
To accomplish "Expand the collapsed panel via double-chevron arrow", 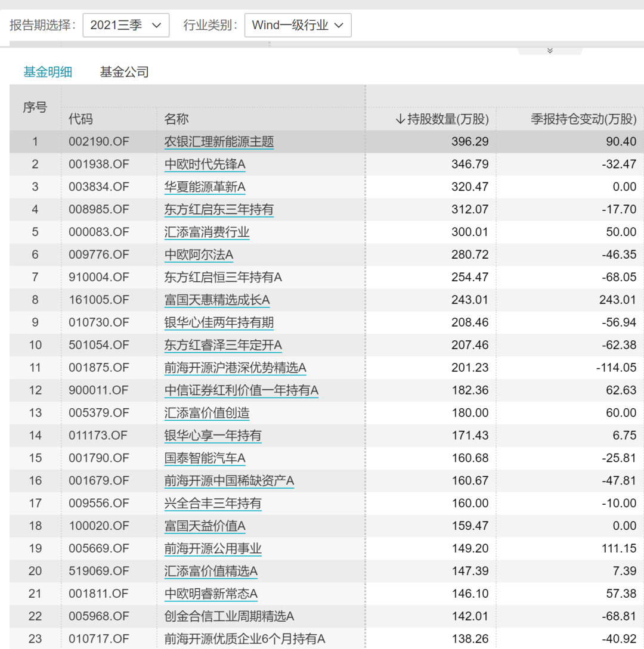I will click(550, 51).
